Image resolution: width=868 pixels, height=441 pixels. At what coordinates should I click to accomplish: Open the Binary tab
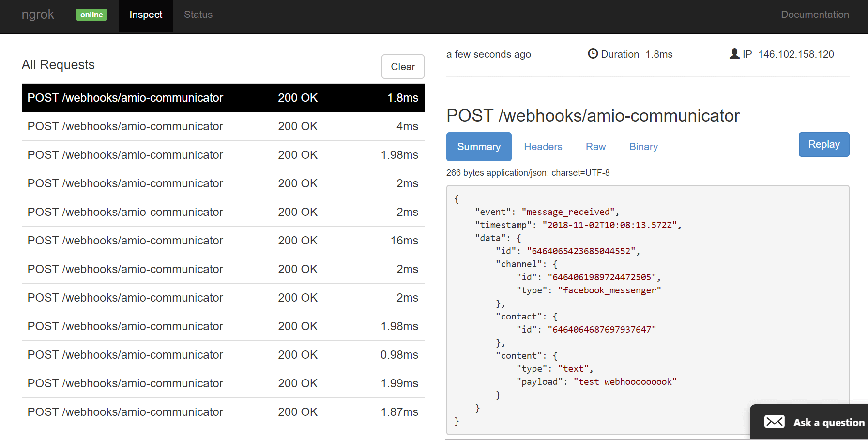tap(643, 147)
